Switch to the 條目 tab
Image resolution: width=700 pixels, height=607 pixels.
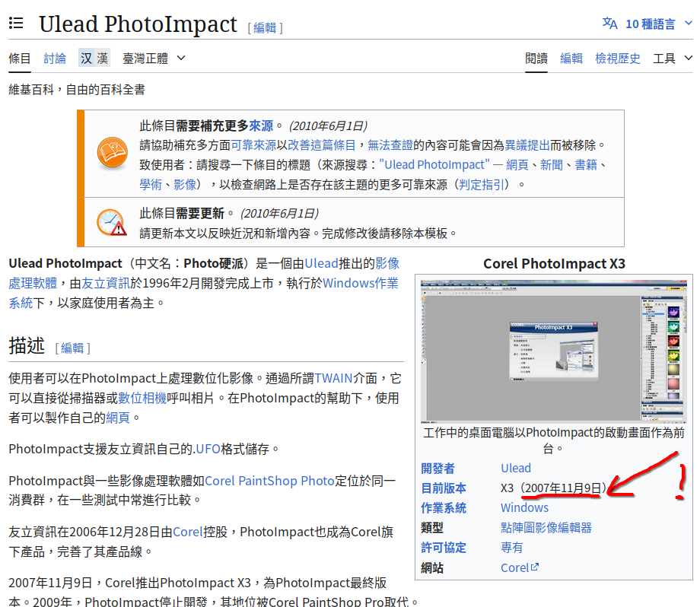coord(20,59)
